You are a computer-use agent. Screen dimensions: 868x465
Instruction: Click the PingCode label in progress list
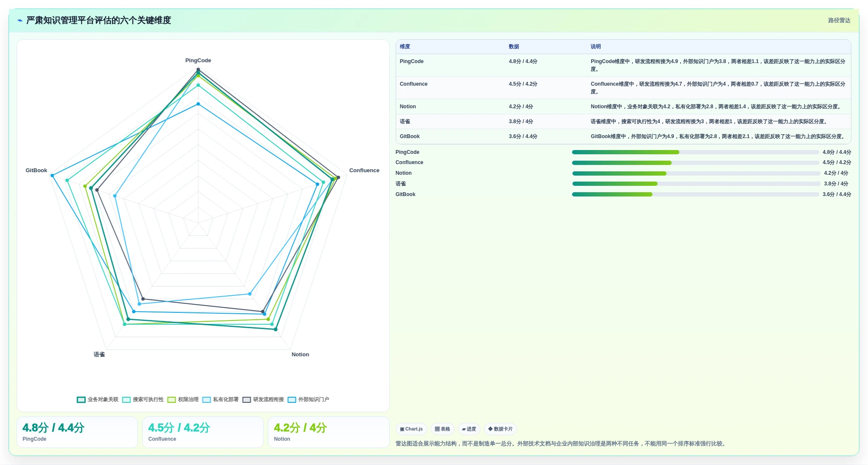(x=407, y=152)
